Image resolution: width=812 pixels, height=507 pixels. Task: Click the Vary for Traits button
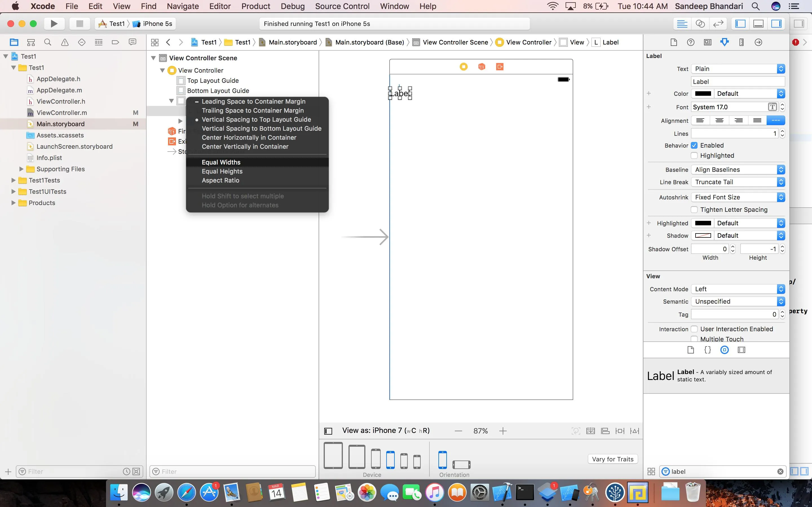(612, 459)
